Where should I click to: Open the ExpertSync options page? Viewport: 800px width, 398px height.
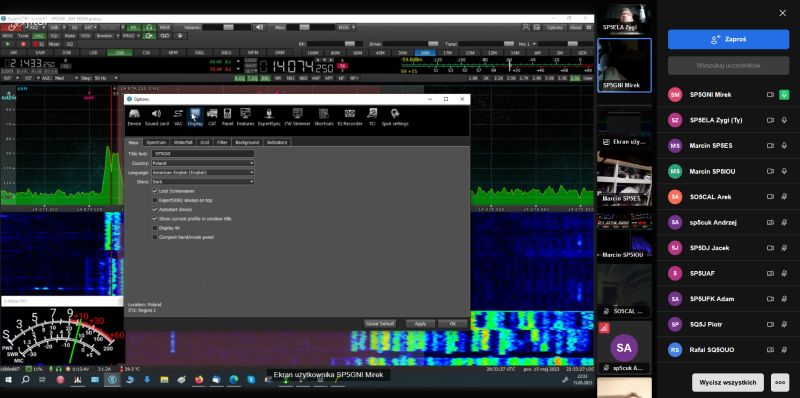[269, 117]
